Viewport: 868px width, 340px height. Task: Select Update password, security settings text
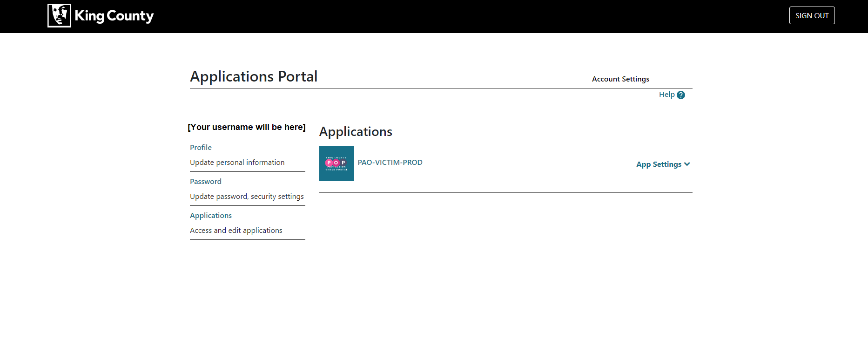click(x=247, y=197)
